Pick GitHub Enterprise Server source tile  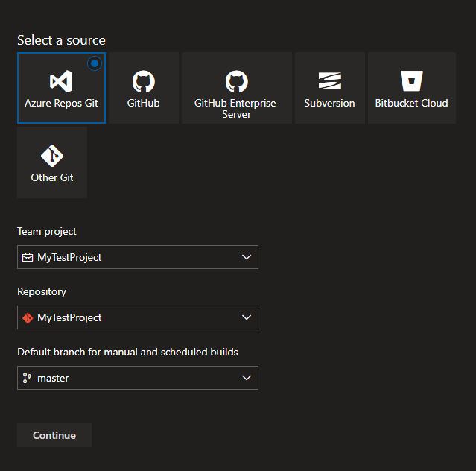coord(237,88)
